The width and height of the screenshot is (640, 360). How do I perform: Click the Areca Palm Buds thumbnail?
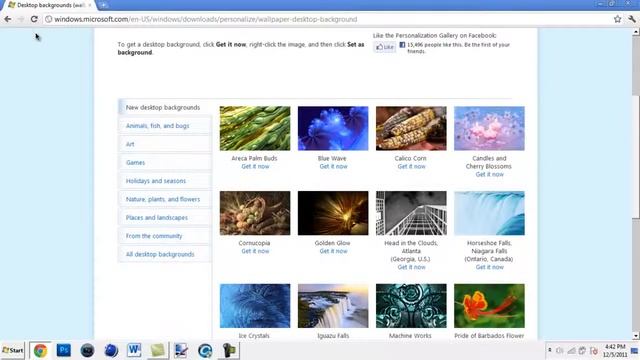click(x=255, y=128)
